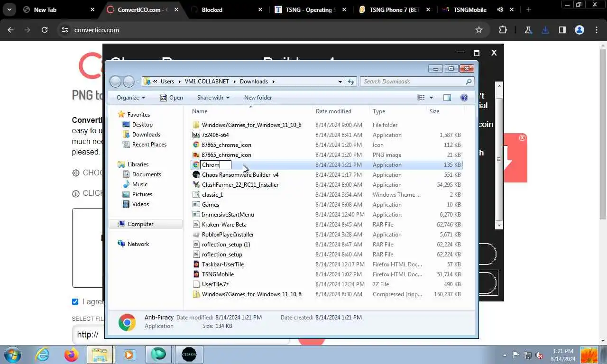Viewport: 607px width, 364px height.
Task: Click the change view icon in toolbar
Action: click(421, 98)
